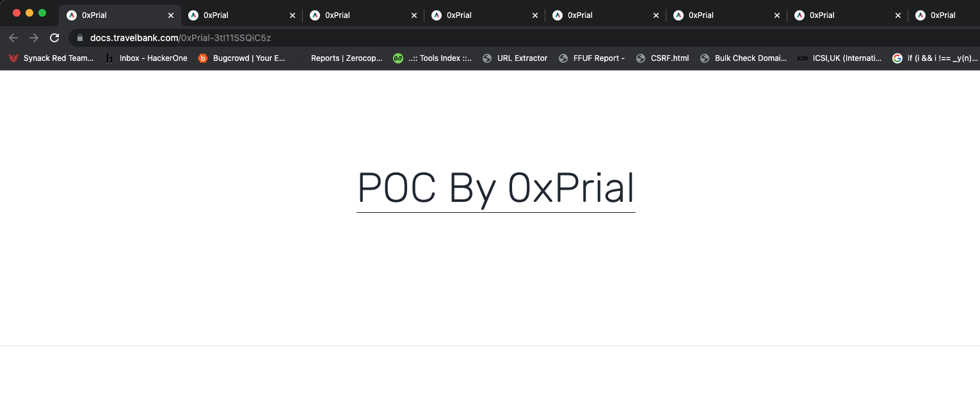
Task: Open the Google bookmark with if (i && i
Action: (935, 58)
